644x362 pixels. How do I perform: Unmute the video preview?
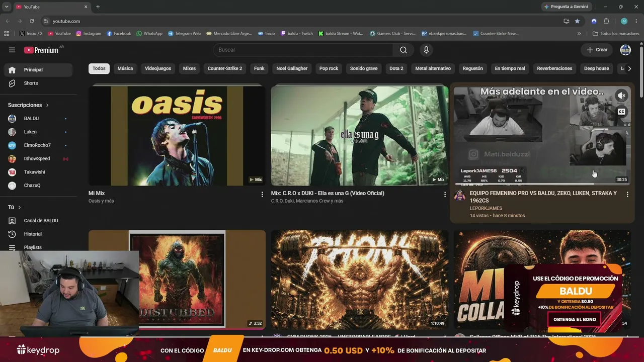pyautogui.click(x=622, y=96)
